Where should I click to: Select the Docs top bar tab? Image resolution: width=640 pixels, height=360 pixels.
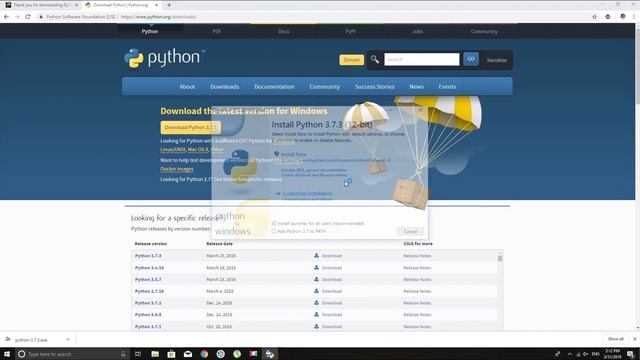point(284,31)
